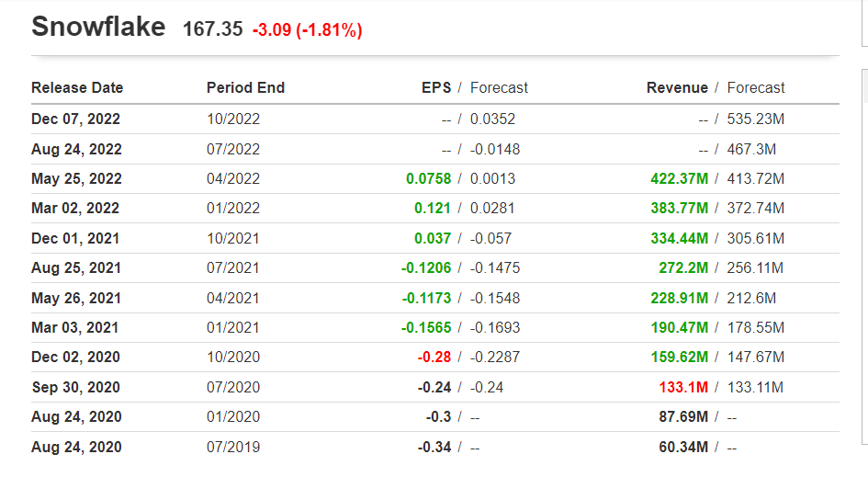Screen dimensions: 868x477
Task: Click revenue forecast 305.61M
Action: (x=756, y=239)
